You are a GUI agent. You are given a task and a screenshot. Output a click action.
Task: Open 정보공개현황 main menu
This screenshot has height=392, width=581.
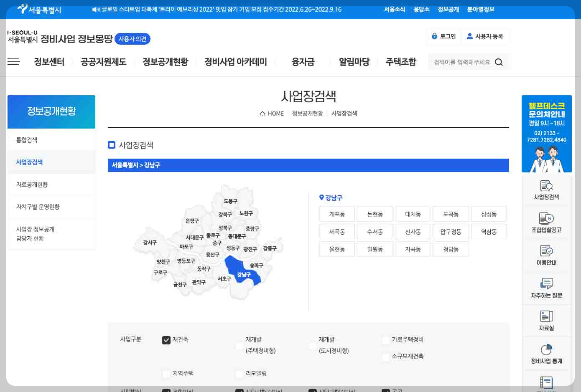pyautogui.click(x=165, y=62)
